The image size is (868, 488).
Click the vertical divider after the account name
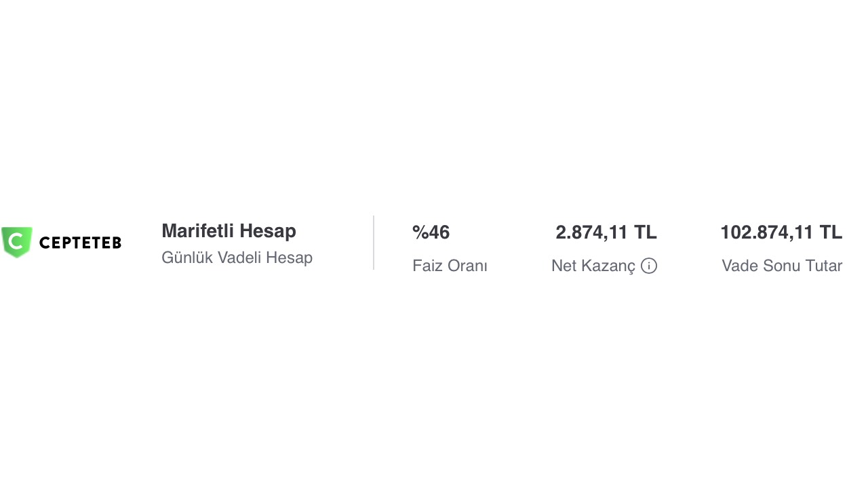pos(374,243)
